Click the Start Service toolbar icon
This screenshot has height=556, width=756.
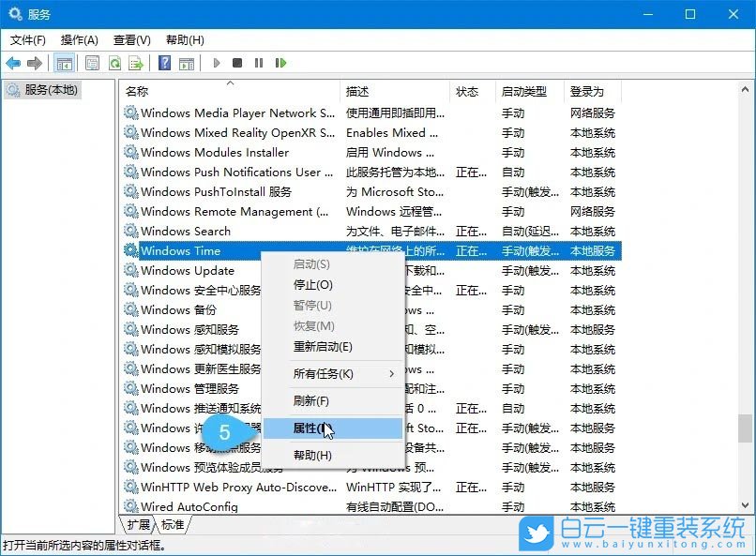coord(215,63)
